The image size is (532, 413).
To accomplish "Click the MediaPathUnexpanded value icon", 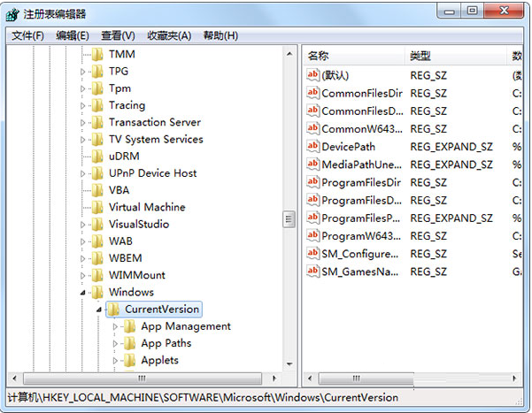I will [312, 164].
